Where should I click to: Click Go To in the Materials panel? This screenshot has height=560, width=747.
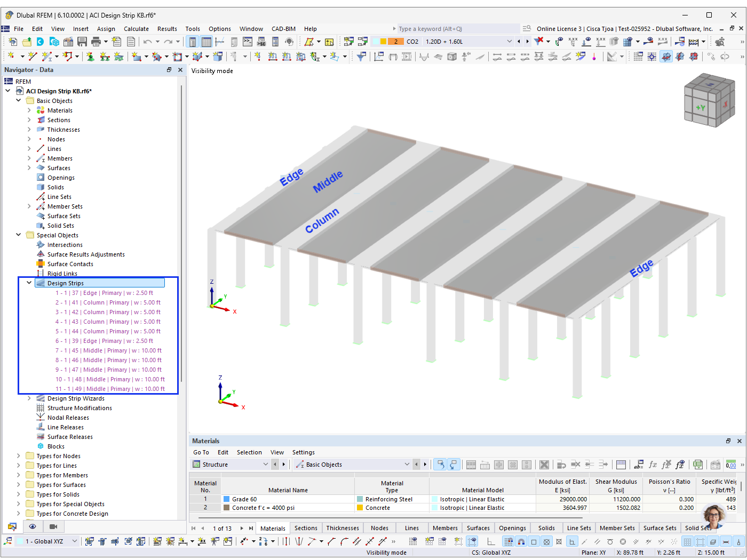(201, 452)
